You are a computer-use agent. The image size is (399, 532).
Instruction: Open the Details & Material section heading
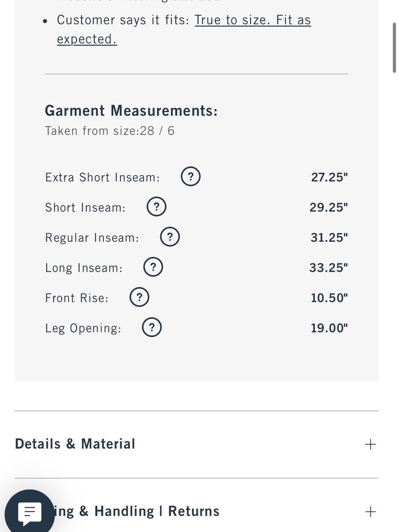point(75,444)
